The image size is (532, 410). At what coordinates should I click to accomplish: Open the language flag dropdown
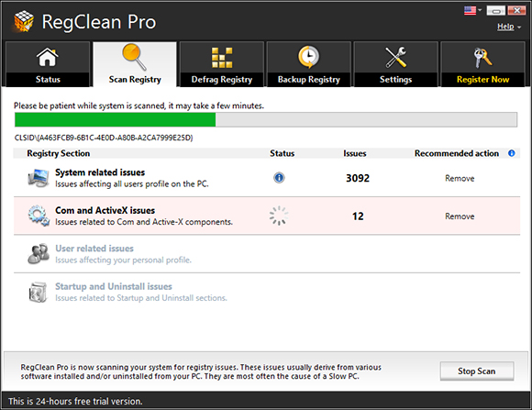pyautogui.click(x=472, y=10)
